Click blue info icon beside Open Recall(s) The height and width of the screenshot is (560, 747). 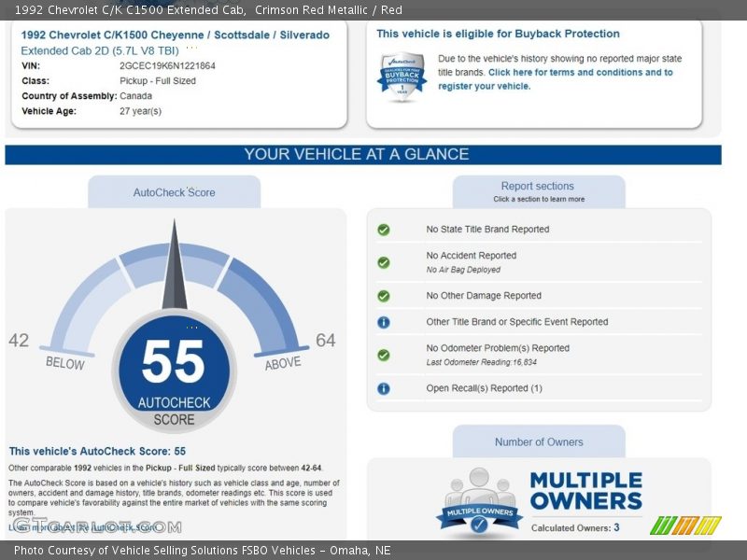[x=383, y=388]
